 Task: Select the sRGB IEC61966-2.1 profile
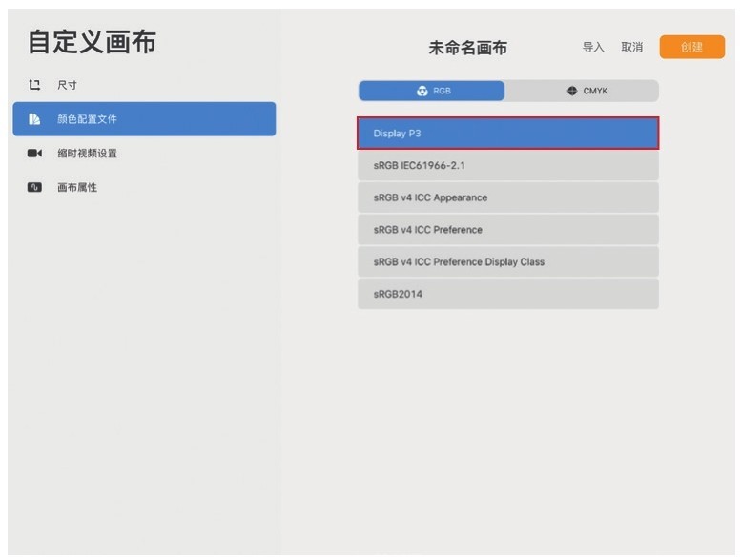point(508,165)
